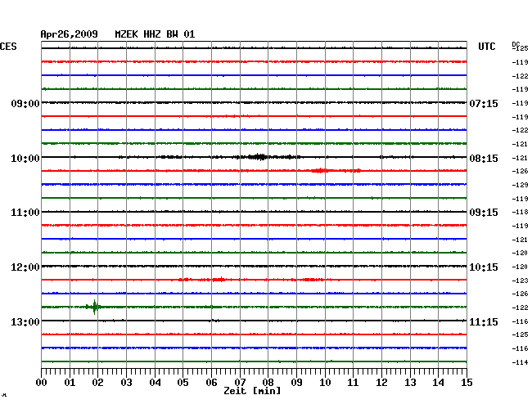This screenshot has width=532, height=404.
Task: Click the green spike near minute 02
Action: point(95,307)
